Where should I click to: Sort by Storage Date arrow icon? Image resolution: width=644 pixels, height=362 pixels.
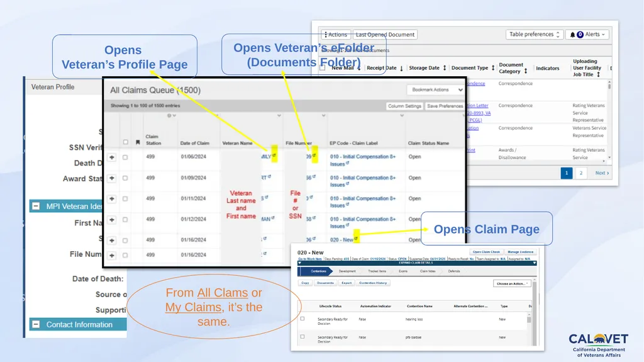point(445,68)
